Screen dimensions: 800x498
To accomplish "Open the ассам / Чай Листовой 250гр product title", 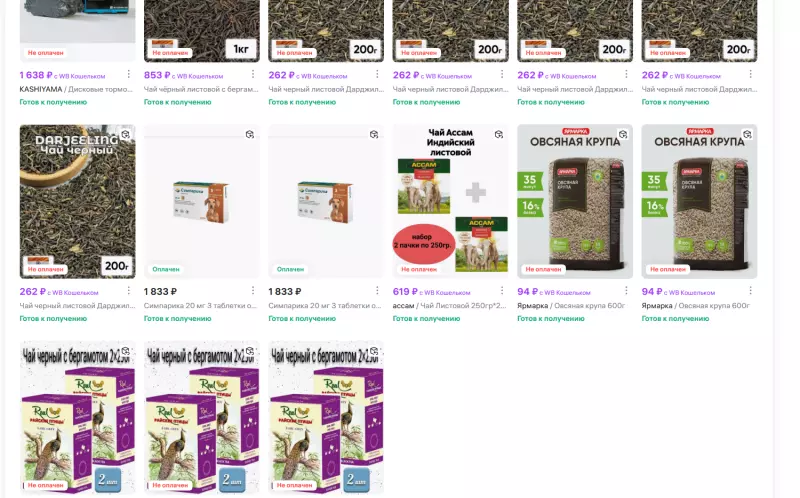I will tap(449, 306).
